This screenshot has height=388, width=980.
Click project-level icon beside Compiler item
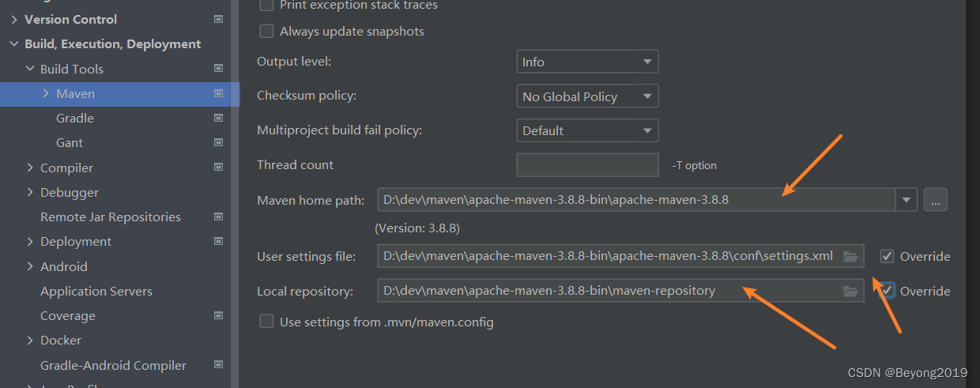tap(218, 168)
